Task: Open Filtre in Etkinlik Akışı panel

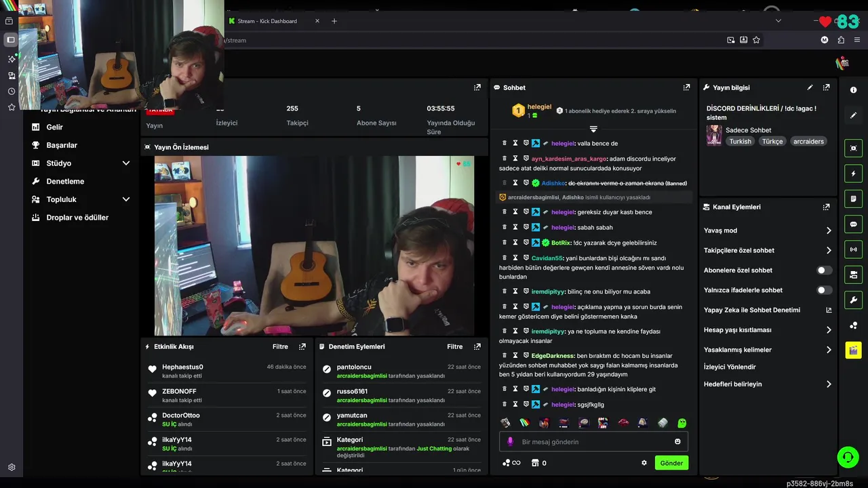Action: click(280, 346)
